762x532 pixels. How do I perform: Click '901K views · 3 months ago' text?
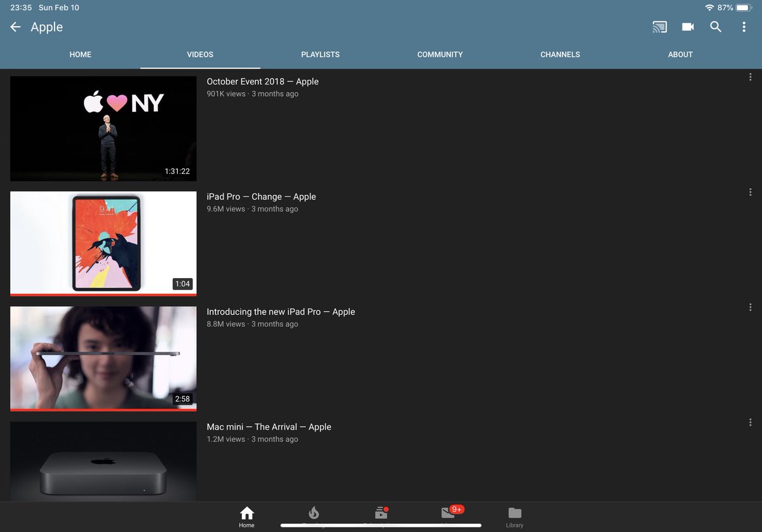(253, 94)
